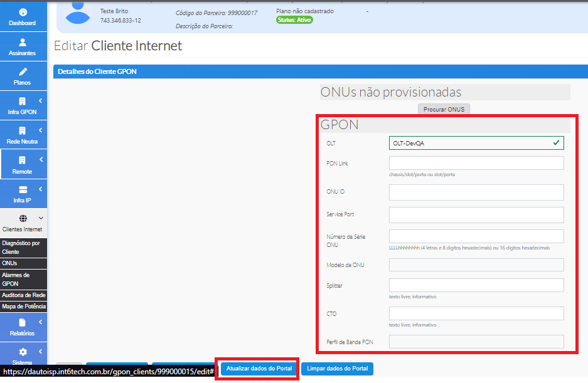Click the Rede Neutra building icon
The width and height of the screenshot is (588, 383).
23,130
